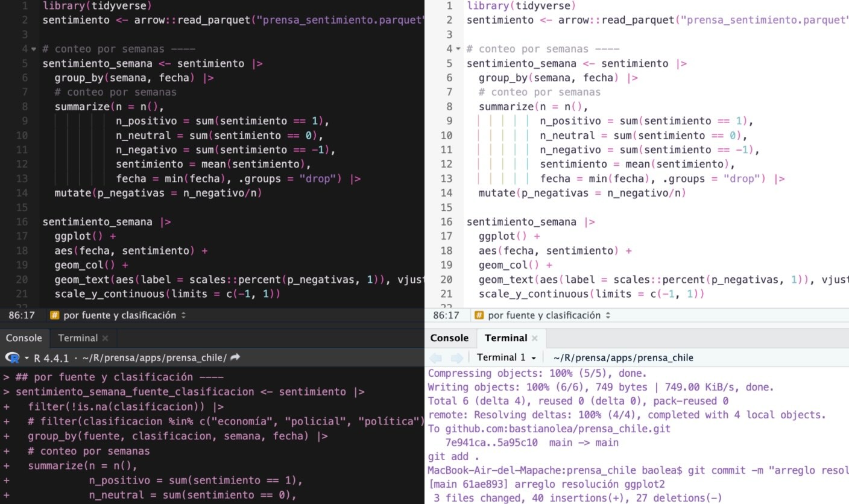Viewport: 849px width, 504px height.
Task: Click the orange section hash icon in dark editor
Action: coord(54,315)
